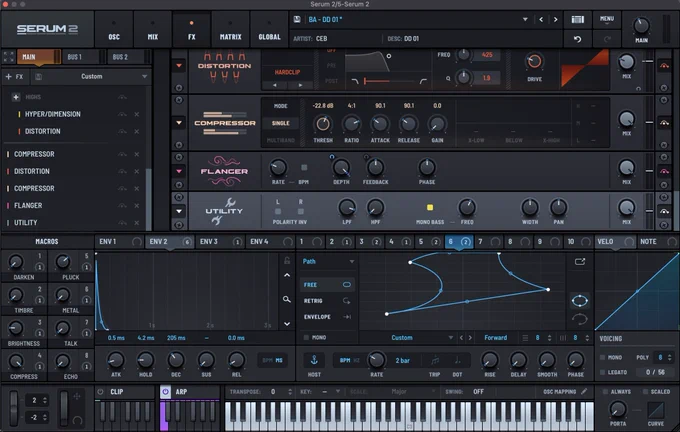
Task: Collapse the Compressor module arrow
Action: click(179, 123)
